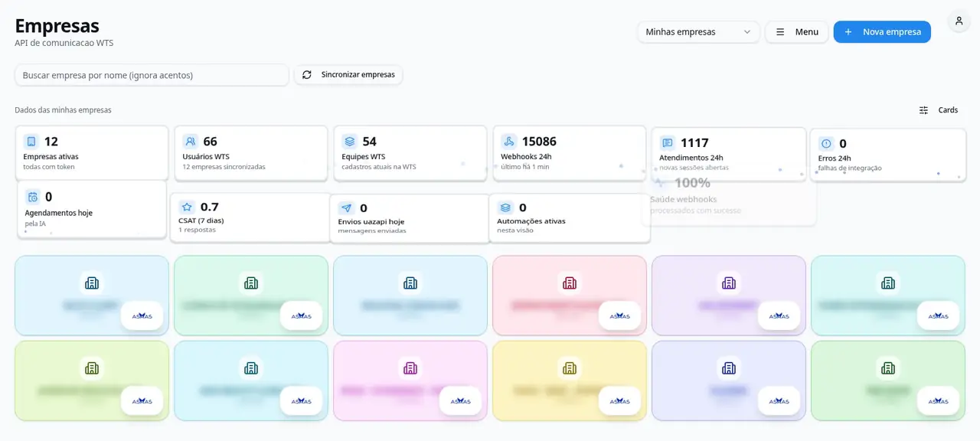
Task: Open the magenta-icon pink company card
Action: coord(410,381)
